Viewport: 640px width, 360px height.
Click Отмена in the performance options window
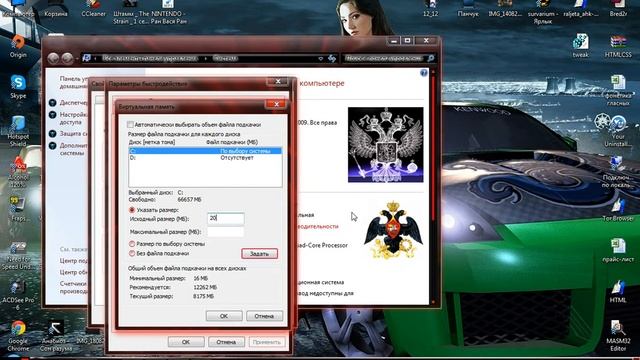pos(226,342)
